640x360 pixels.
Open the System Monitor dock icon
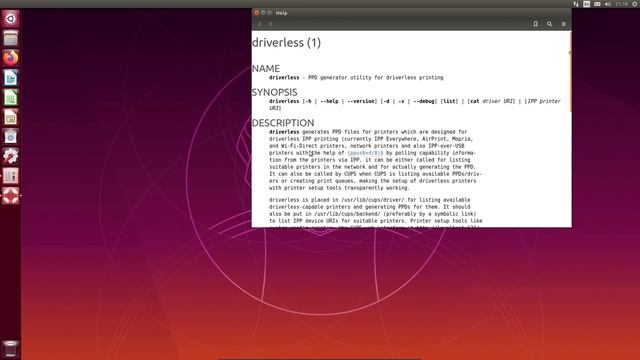click(x=11, y=176)
